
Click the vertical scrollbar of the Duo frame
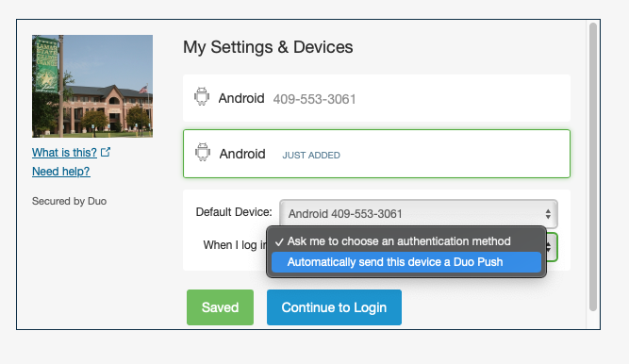coord(593,167)
